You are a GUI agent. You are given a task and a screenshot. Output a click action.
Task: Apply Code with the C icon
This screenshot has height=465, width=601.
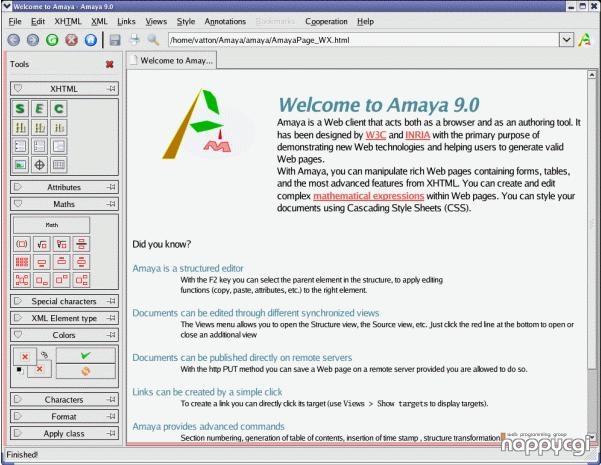click(58, 108)
